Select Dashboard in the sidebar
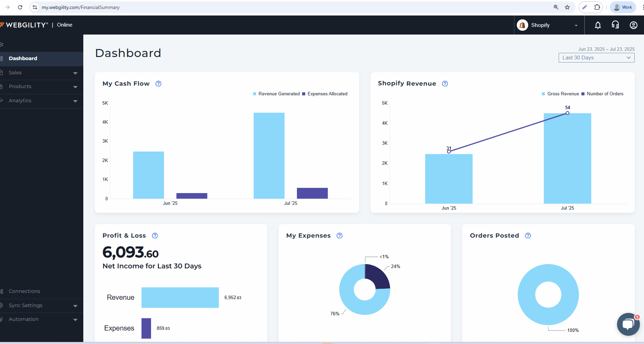This screenshot has height=344, width=644. pyautogui.click(x=23, y=58)
